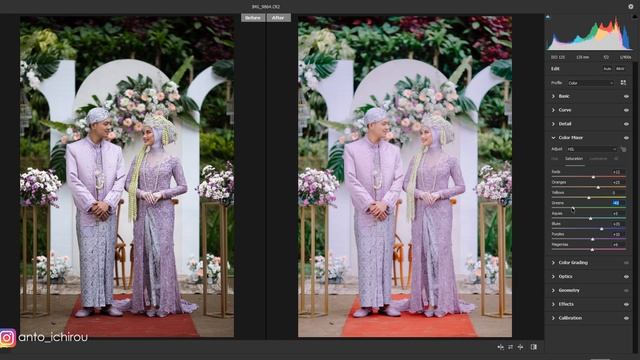
Task: Open the Adjust HSL dropdown
Action: [x=591, y=149]
